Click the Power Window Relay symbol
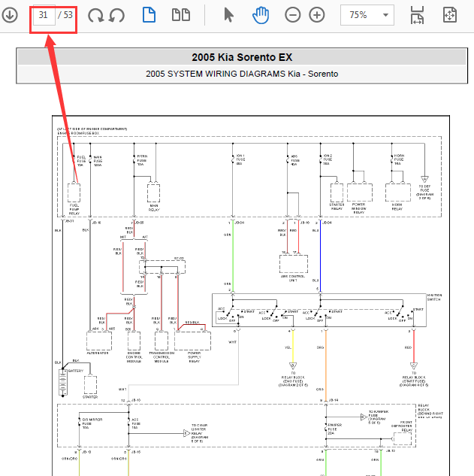The width and height of the screenshot is (474, 476). point(358,193)
